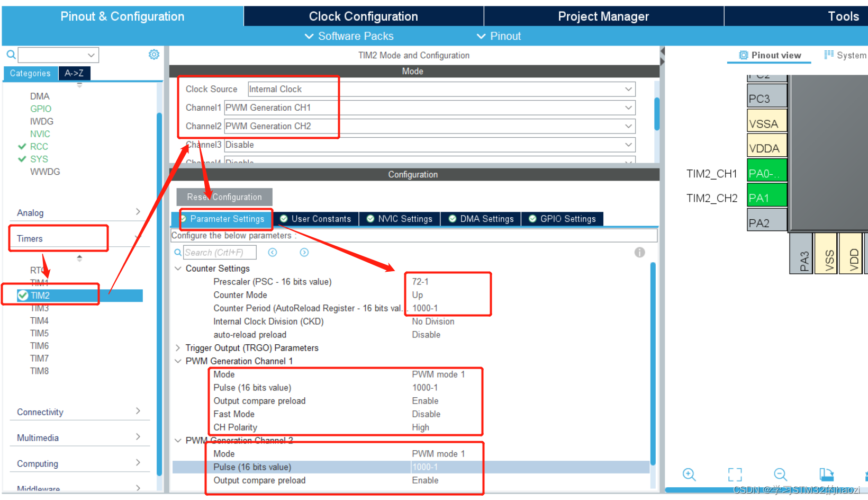Select NVIC in System Core list
This screenshot has height=500, width=868.
[40, 134]
